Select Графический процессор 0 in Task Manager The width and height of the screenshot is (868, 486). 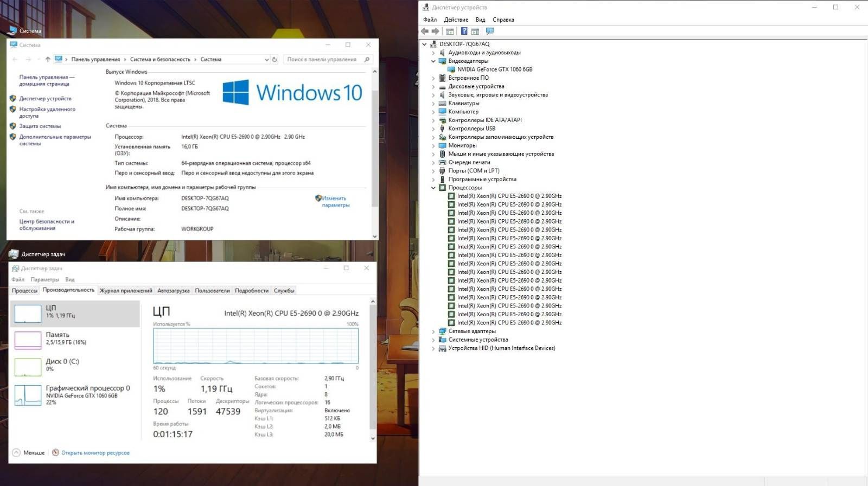[75, 395]
